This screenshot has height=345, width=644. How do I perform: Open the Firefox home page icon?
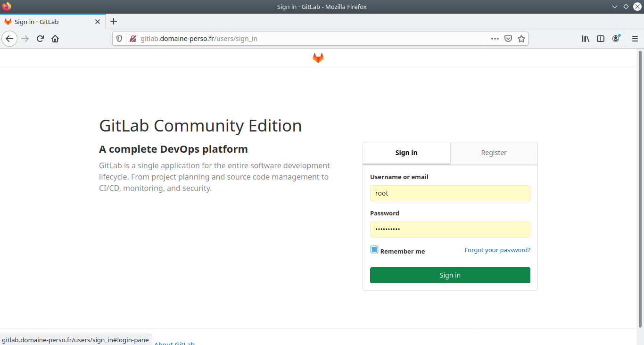pyautogui.click(x=55, y=39)
